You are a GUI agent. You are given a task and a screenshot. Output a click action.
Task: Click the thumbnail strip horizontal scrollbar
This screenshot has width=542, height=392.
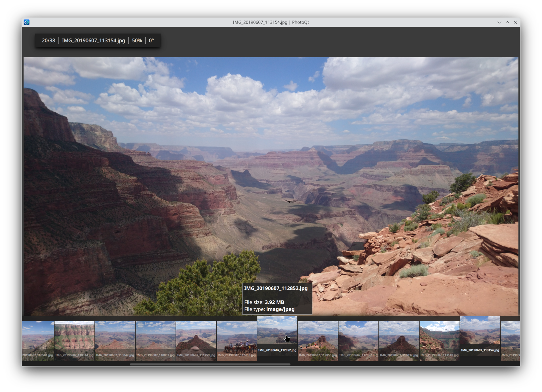tap(210, 364)
